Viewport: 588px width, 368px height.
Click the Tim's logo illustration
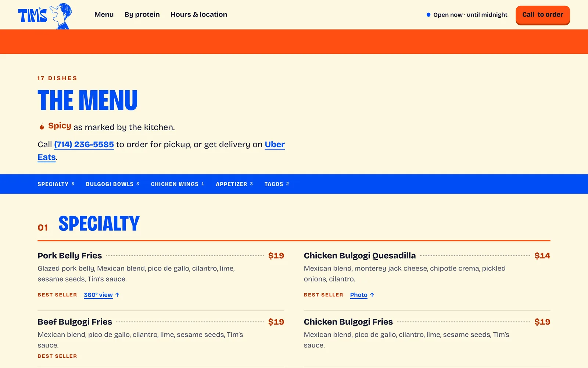[x=45, y=15]
